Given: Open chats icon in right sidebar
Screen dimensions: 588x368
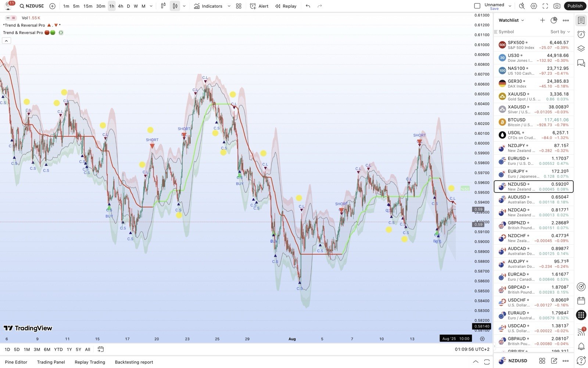Looking at the screenshot, I should (x=581, y=63).
